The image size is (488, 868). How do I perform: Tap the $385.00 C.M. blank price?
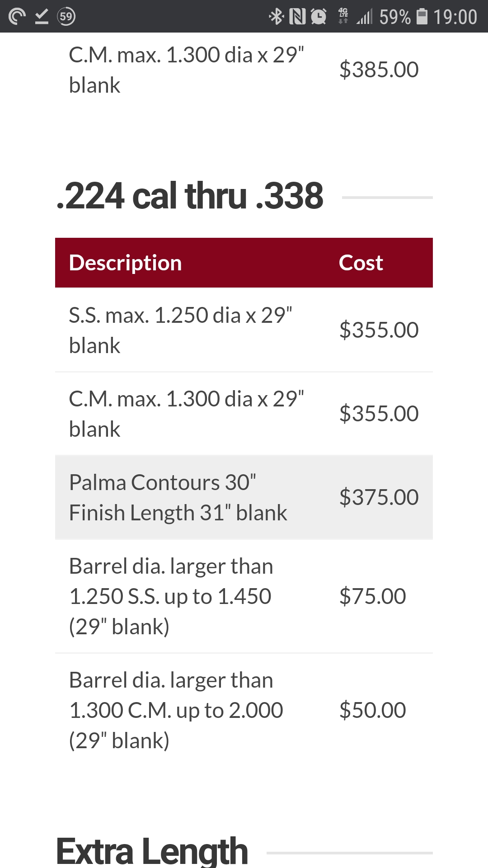tap(379, 70)
